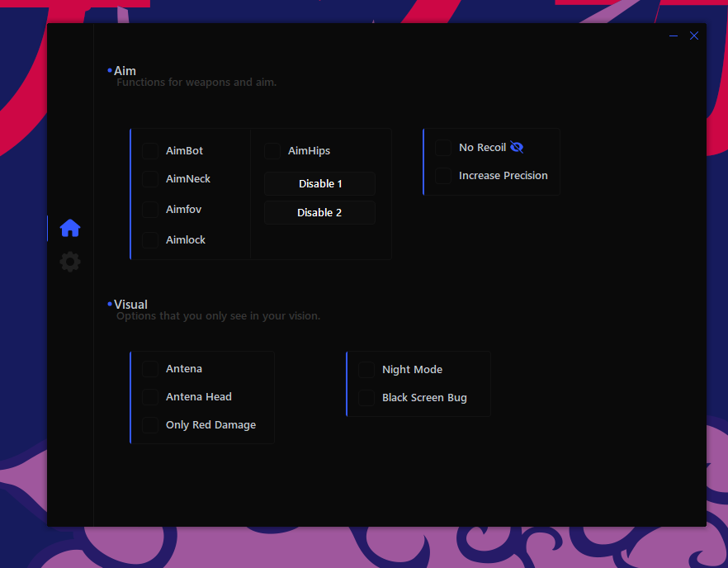This screenshot has width=728, height=568.
Task: Toggle the AimHips option
Action: (272, 151)
